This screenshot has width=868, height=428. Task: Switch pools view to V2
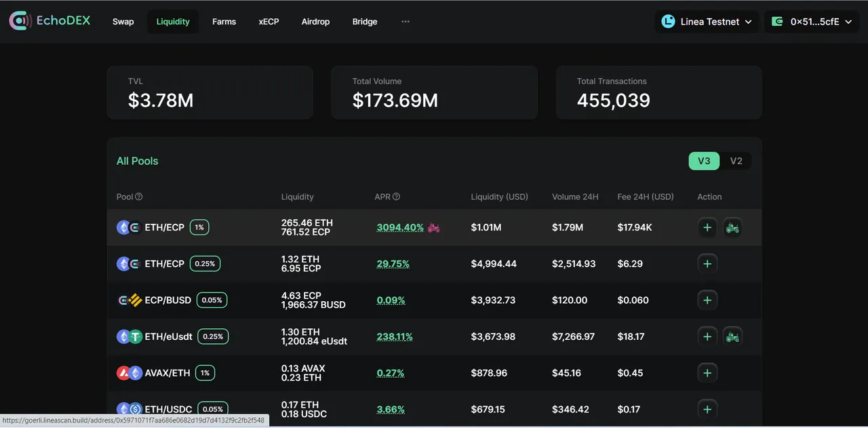(736, 161)
